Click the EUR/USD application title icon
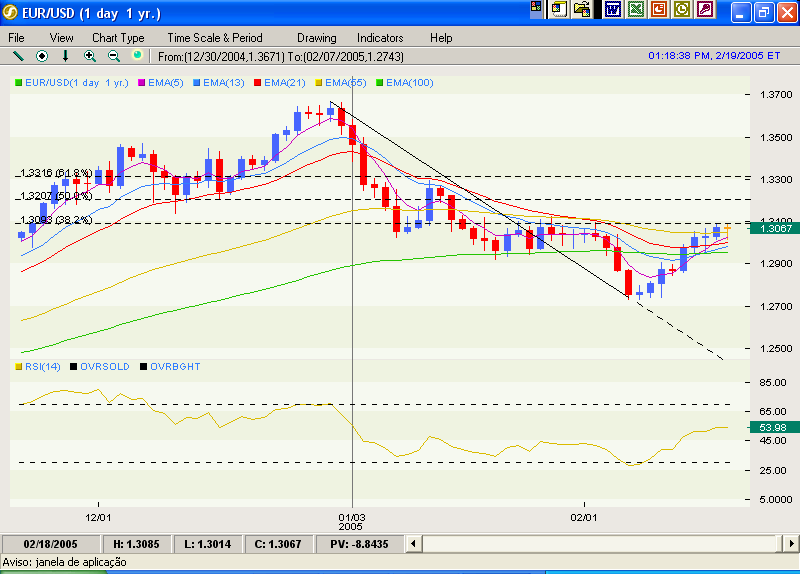 tap(10, 13)
